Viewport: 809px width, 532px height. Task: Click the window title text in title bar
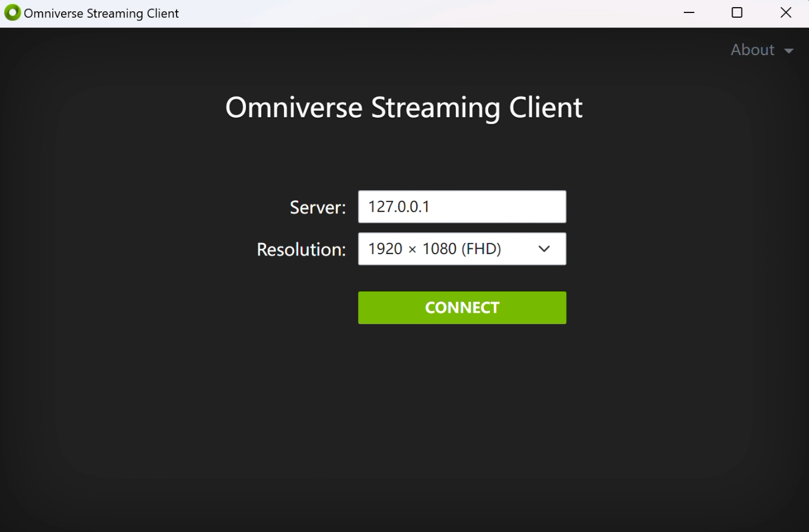coord(101,14)
